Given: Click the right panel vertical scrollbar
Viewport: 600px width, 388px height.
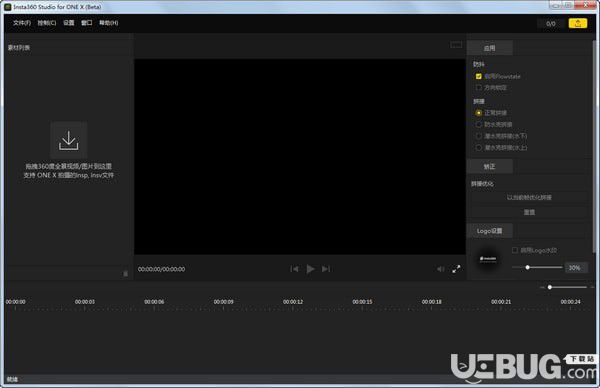Looking at the screenshot, I should pos(594,147).
